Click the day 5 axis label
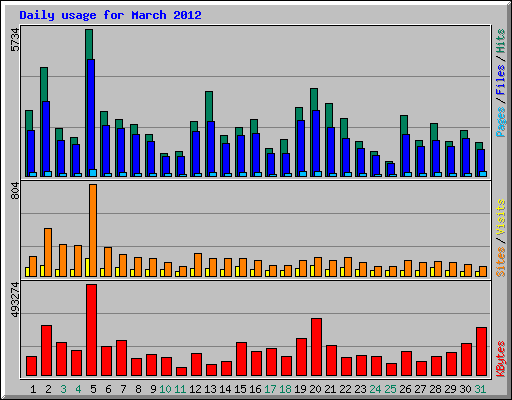Screen dimensions: 512x400 (x=93, y=389)
